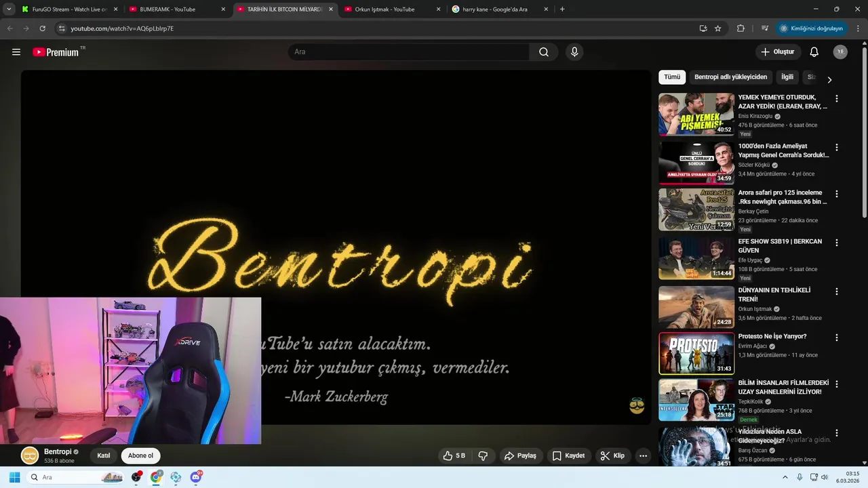This screenshot has width=868, height=488.
Task: Open the YouTube hamburger guide menu
Action: pos(16,52)
